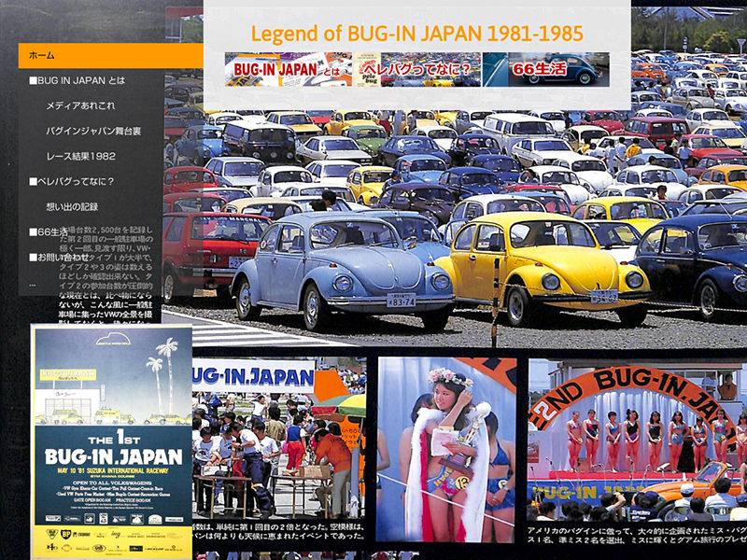
Task: Click The 1st BUG-IN JAPAN poster image
Action: coord(112,441)
